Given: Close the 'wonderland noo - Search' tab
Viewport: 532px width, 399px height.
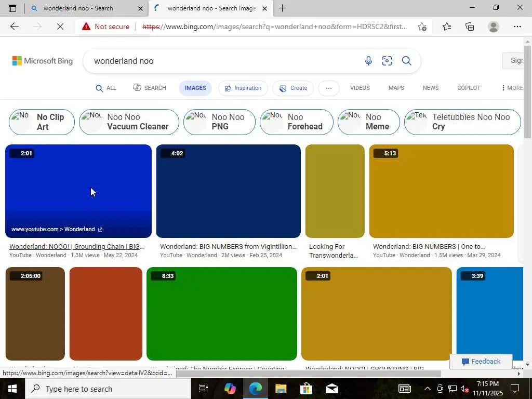Looking at the screenshot, I should (140, 8).
